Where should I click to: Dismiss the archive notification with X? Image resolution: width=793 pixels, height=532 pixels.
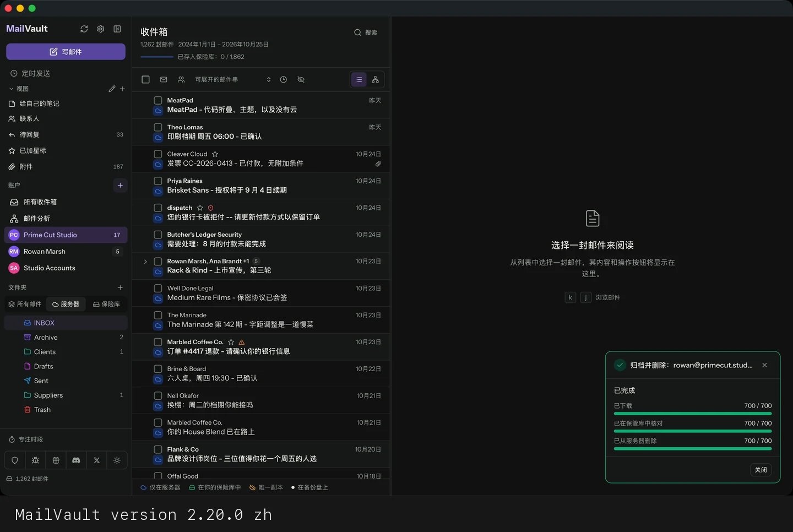(x=764, y=365)
